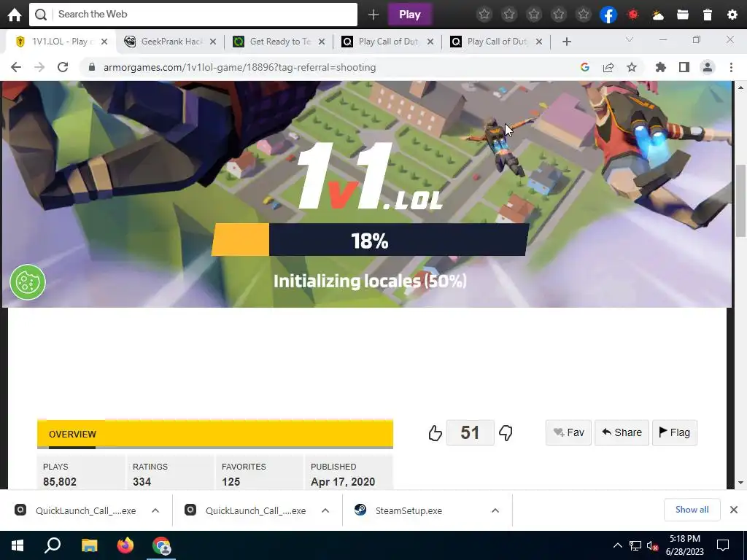Open the Extensions puzzle icon
The height and width of the screenshot is (560, 747).
[661, 67]
